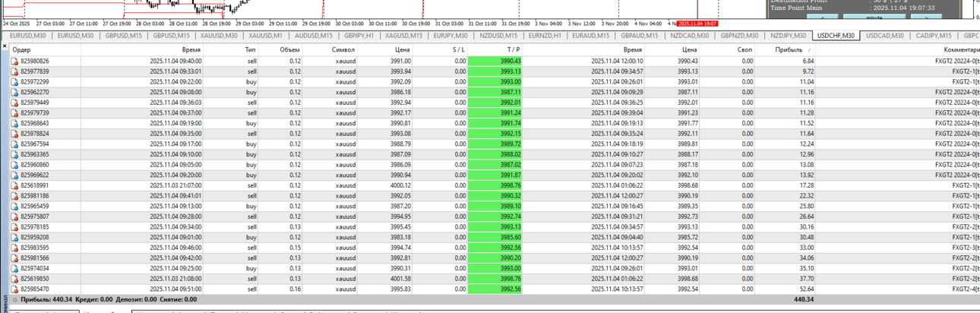Click the order icon beside 825963365
Viewport: 980px width, 313px height.
tap(14, 154)
